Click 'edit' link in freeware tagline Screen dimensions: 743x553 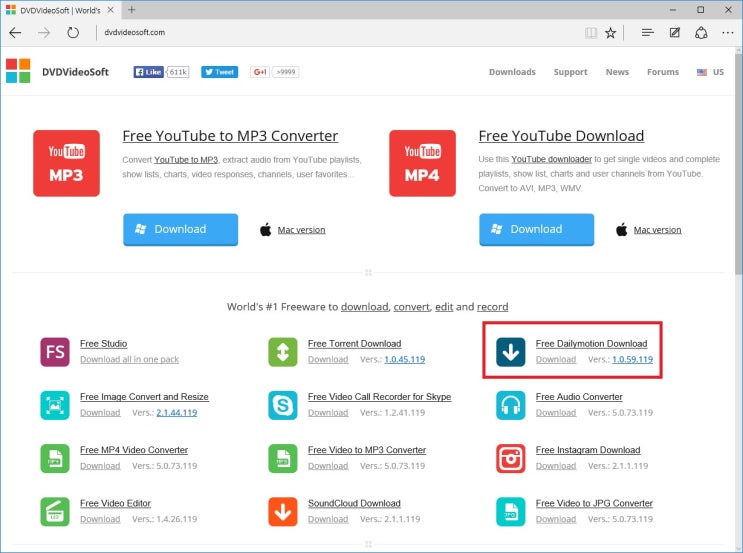click(x=444, y=307)
